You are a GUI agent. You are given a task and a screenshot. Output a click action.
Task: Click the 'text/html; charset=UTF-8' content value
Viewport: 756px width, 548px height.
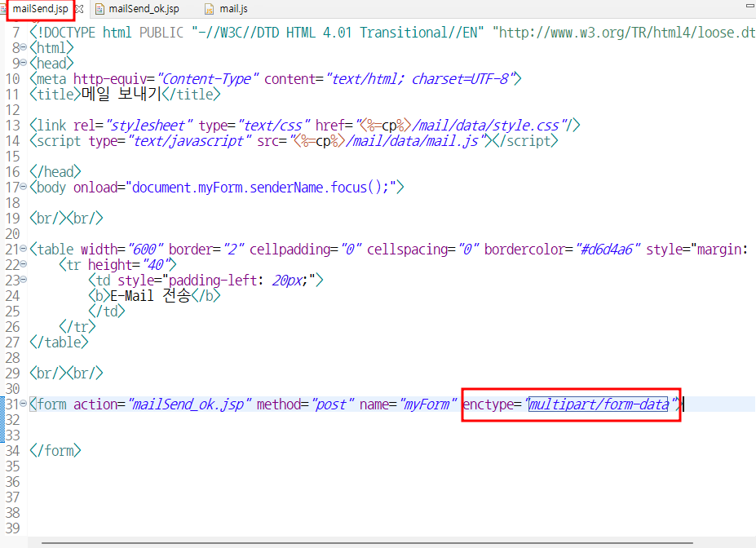pos(420,78)
